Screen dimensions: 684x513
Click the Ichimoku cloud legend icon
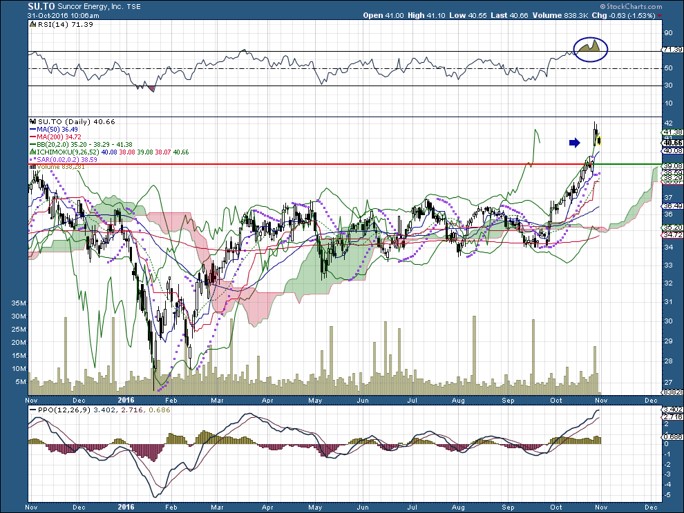[x=33, y=152]
